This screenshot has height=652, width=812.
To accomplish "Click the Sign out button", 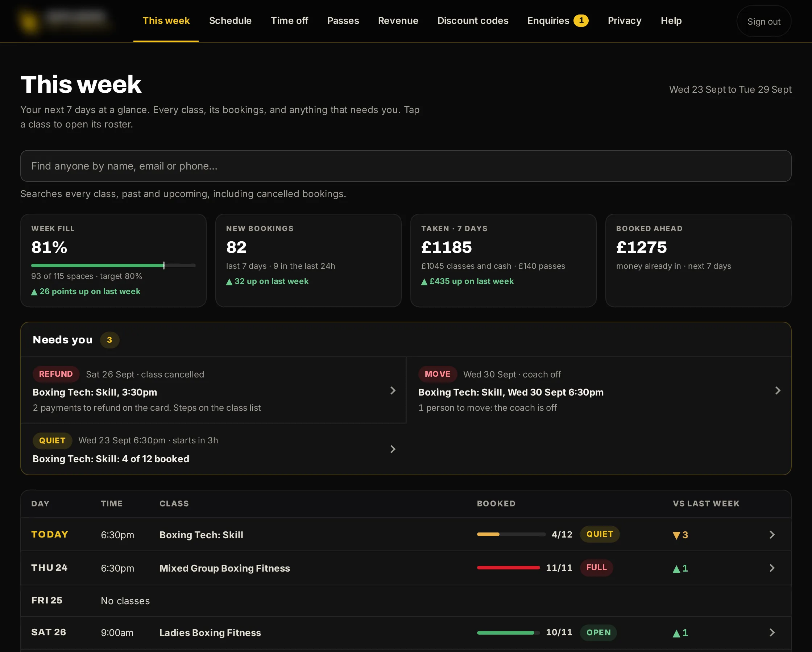I will coord(763,21).
